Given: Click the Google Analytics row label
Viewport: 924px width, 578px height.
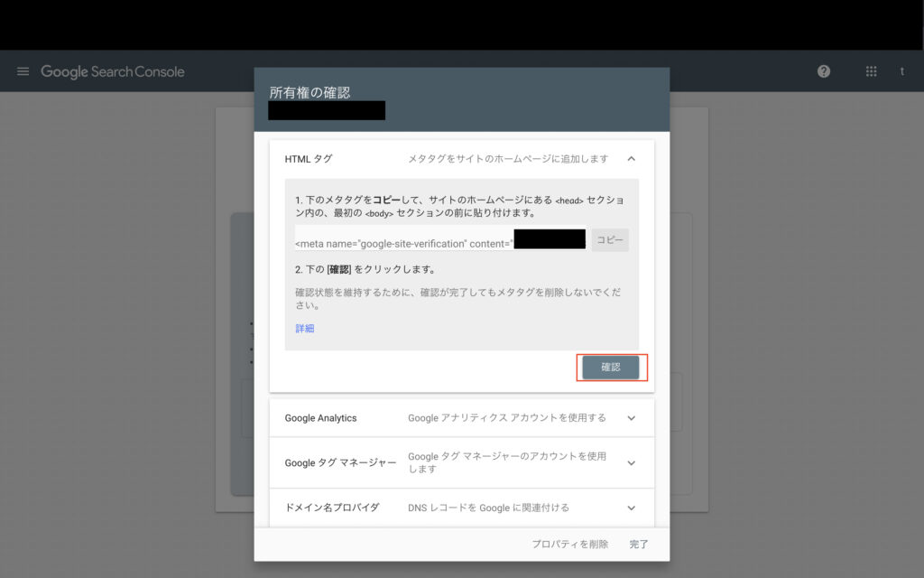Looking at the screenshot, I should (320, 418).
